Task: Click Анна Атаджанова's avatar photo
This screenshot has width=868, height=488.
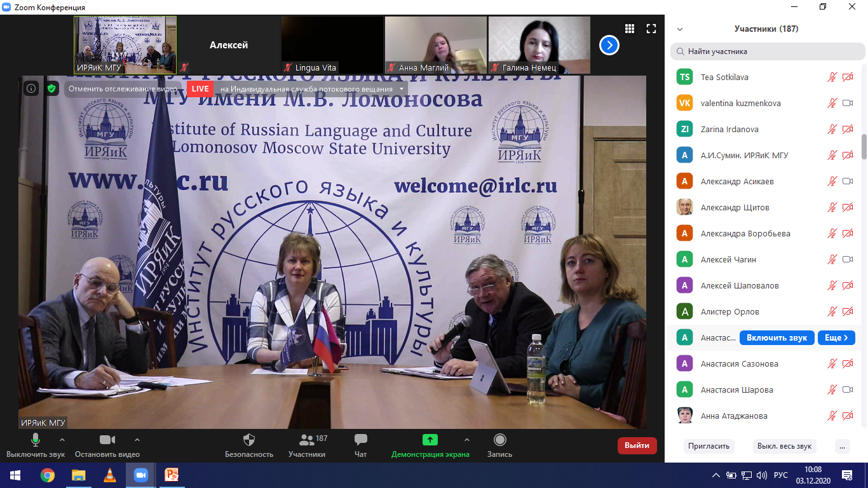Action: [684, 416]
